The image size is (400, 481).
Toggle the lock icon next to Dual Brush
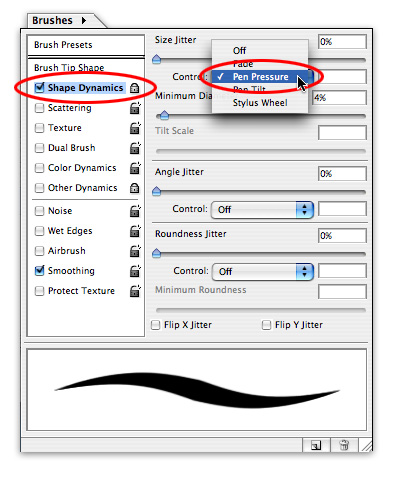135,148
